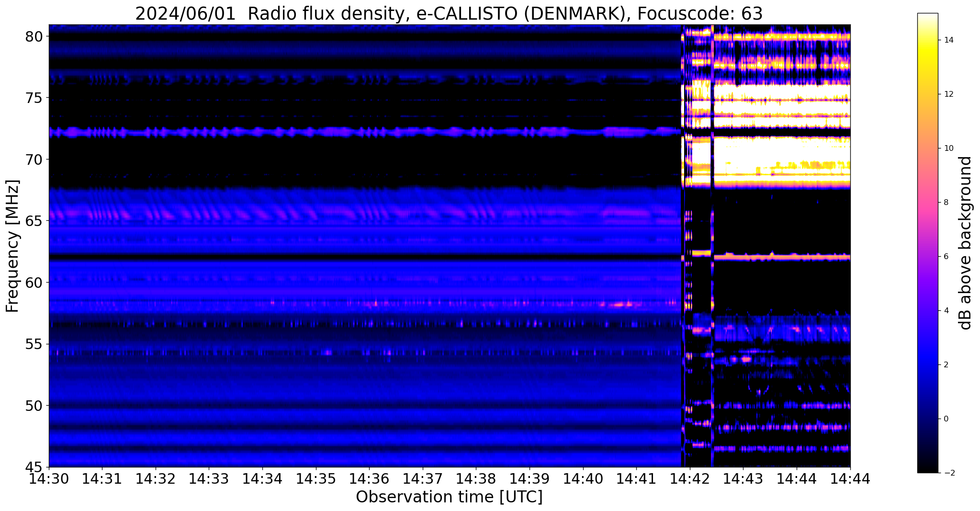Screen dimensions: 980x511
Task: Click the colorbar tick label 12
Action: pyautogui.click(x=947, y=94)
